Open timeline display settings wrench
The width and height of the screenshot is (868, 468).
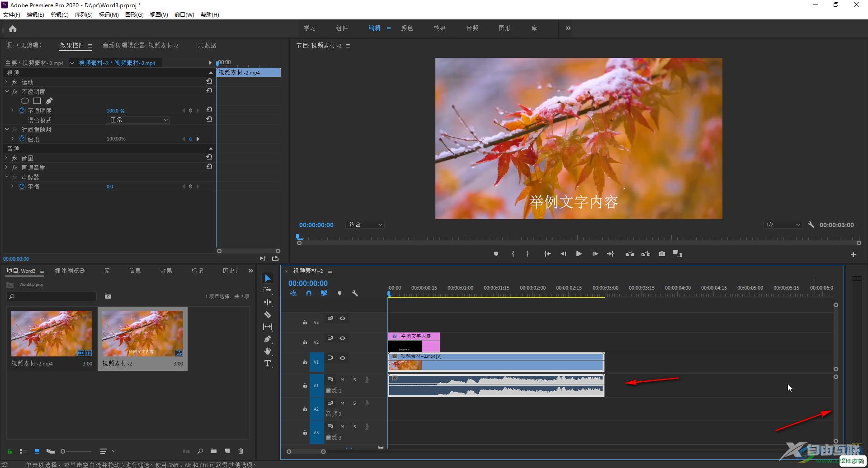(355, 293)
